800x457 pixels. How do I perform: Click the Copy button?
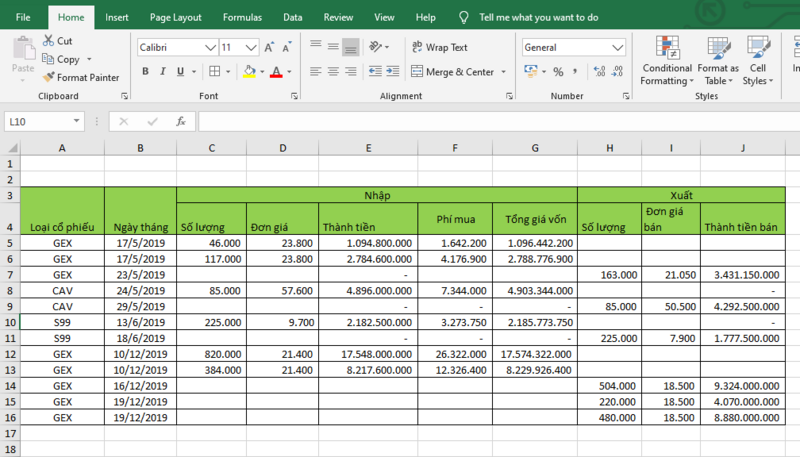[60, 59]
